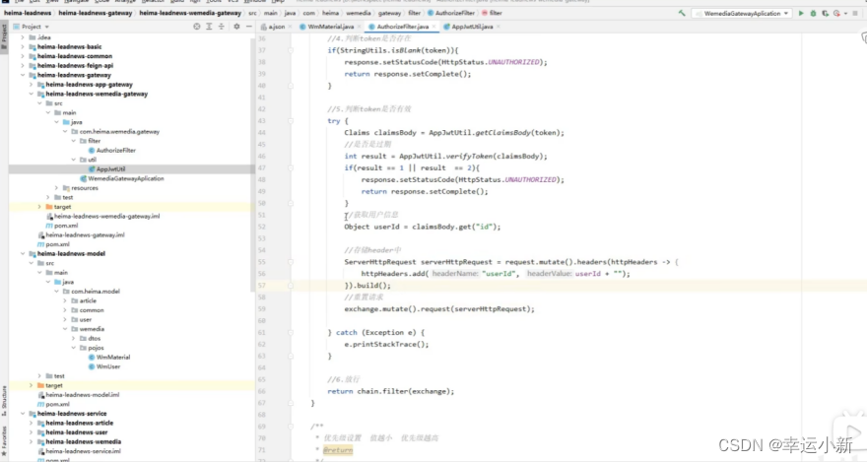The image size is (868, 463).
Task: Expand heima-leadnews-feign-api module
Action: [x=23, y=66]
